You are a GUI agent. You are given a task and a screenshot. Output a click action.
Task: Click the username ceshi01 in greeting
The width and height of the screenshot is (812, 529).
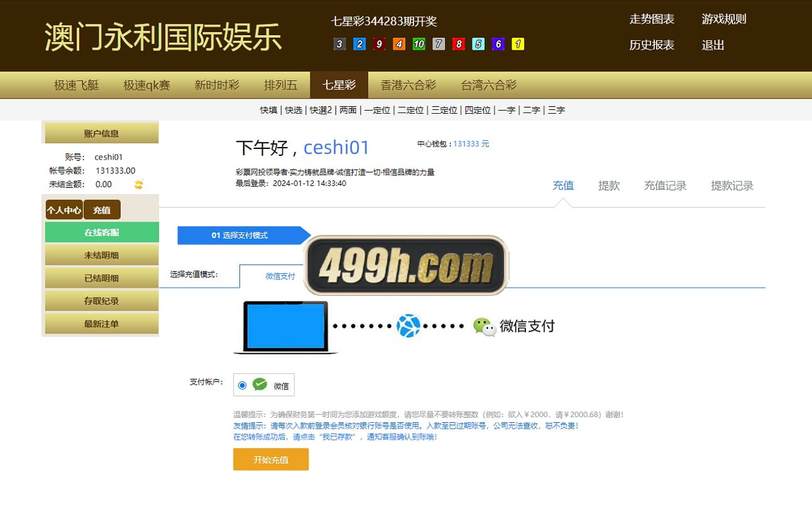(x=336, y=148)
